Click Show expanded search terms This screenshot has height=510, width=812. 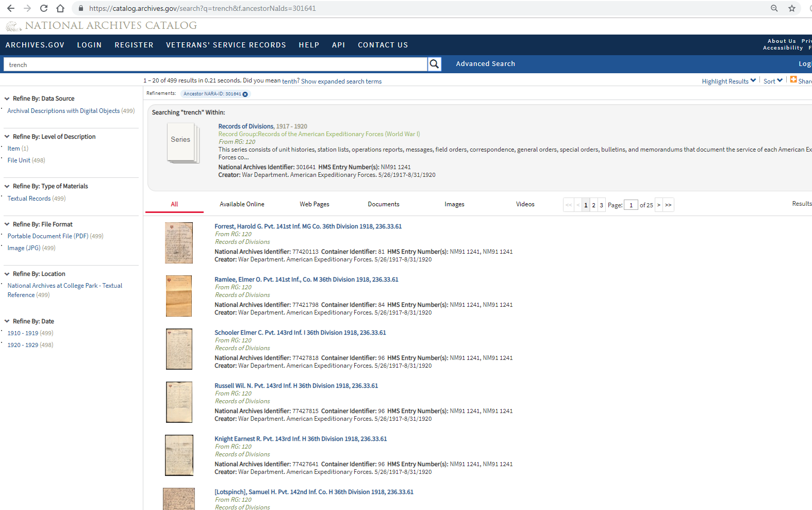click(x=341, y=81)
